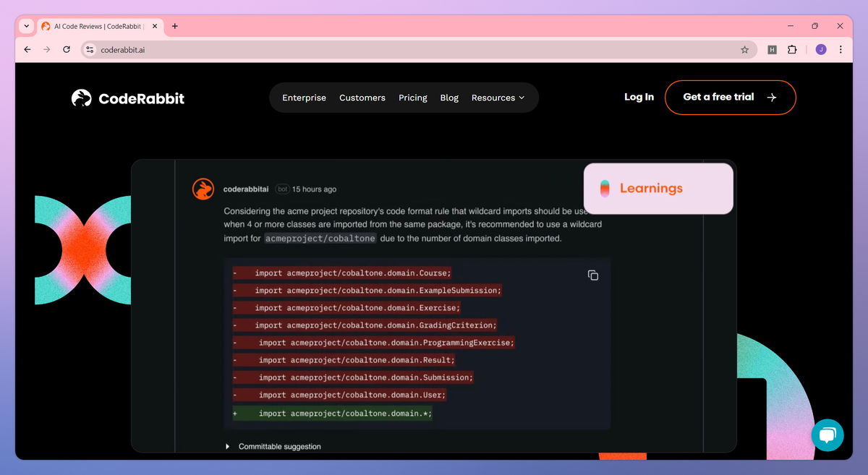Click the CodeRabbit logo
Image resolution: width=868 pixels, height=475 pixels.
point(128,98)
